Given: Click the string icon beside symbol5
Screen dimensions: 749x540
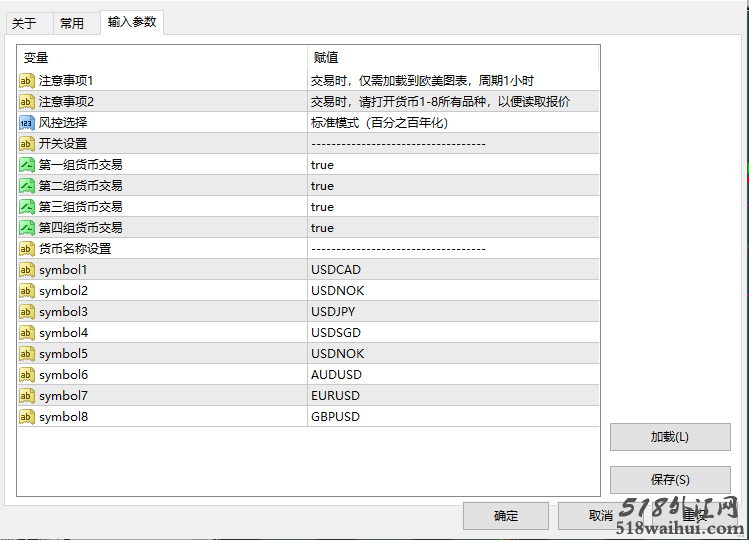Looking at the screenshot, I should tap(27, 354).
